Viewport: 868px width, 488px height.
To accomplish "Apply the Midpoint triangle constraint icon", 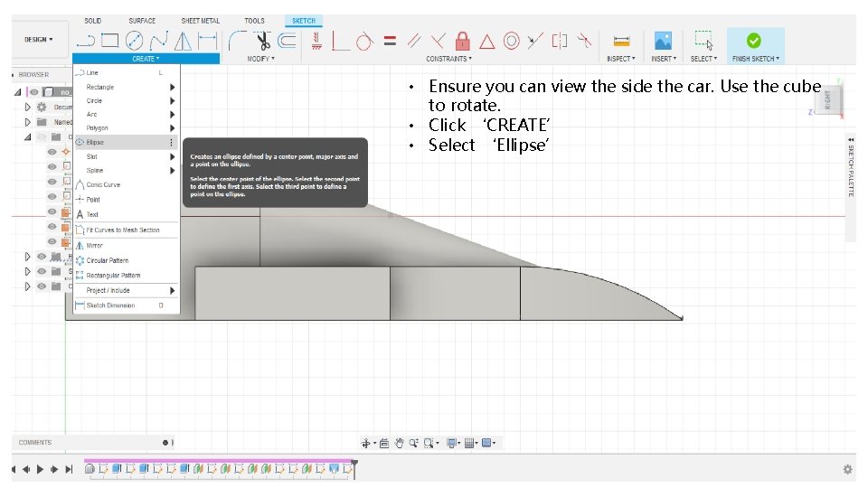I will tap(486, 42).
